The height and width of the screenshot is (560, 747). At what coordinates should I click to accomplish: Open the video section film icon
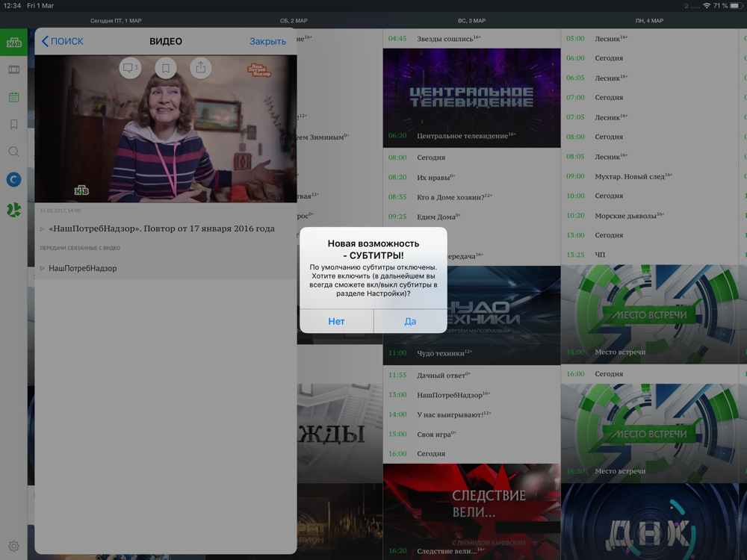click(x=13, y=70)
